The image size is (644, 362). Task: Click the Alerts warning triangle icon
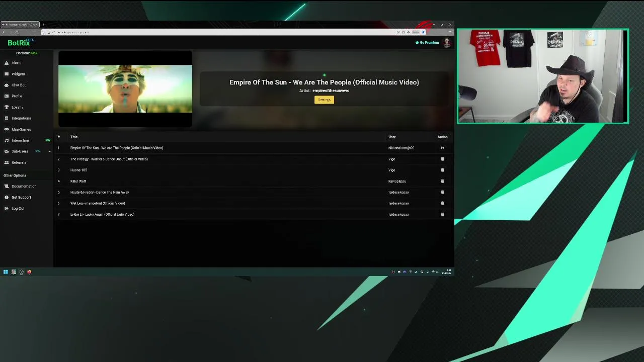pos(6,63)
